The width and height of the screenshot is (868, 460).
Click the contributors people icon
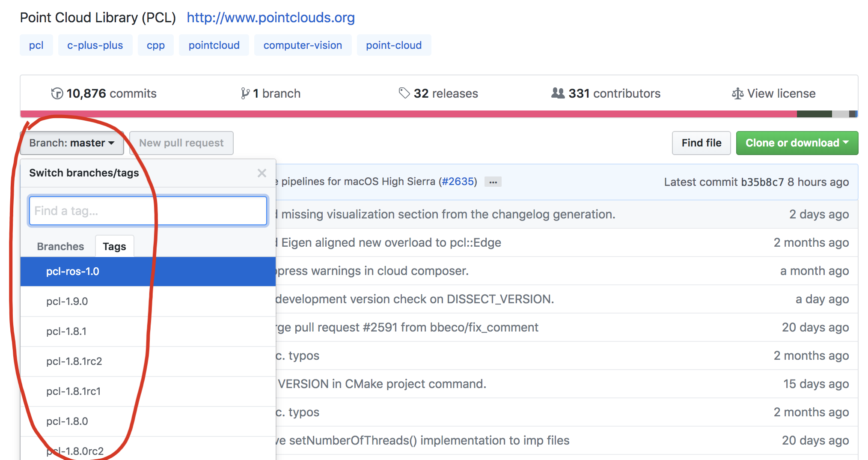558,93
